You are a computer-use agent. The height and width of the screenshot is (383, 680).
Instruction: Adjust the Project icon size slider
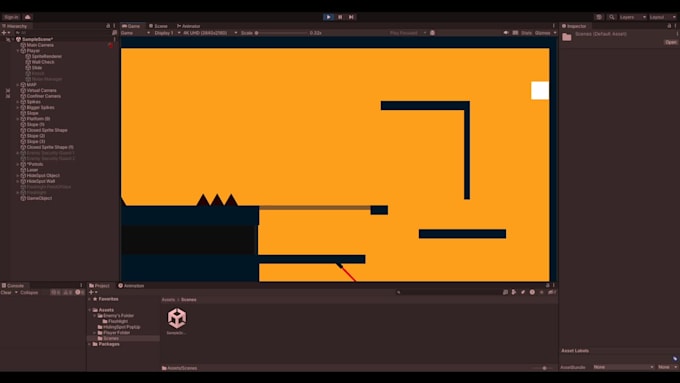click(542, 368)
